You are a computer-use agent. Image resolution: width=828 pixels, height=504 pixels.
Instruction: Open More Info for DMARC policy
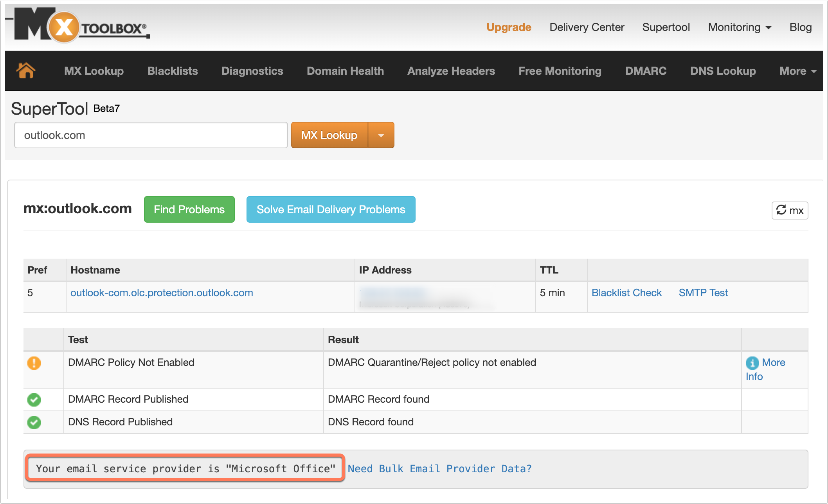point(765,369)
